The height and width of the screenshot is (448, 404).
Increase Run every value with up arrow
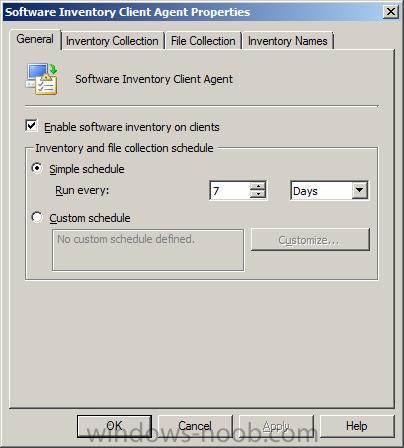pyautogui.click(x=258, y=186)
